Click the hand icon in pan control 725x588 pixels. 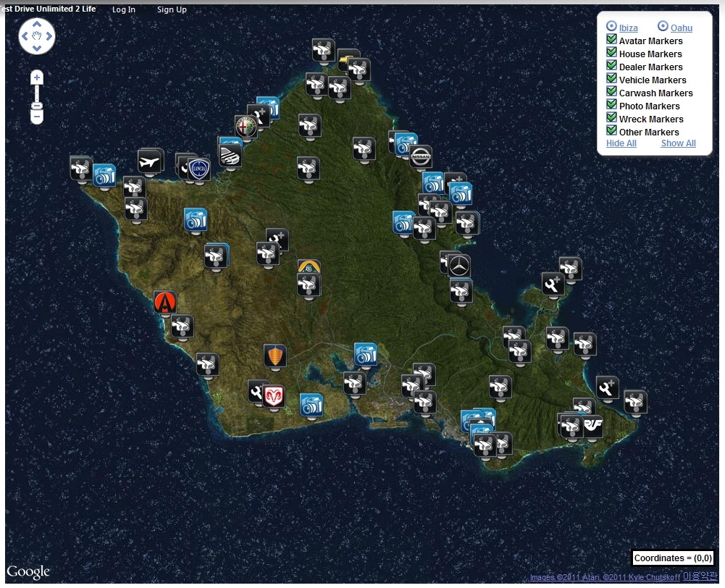pos(37,36)
